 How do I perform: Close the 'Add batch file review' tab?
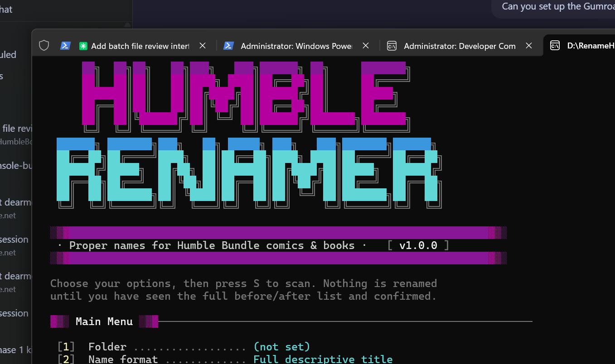pos(203,46)
